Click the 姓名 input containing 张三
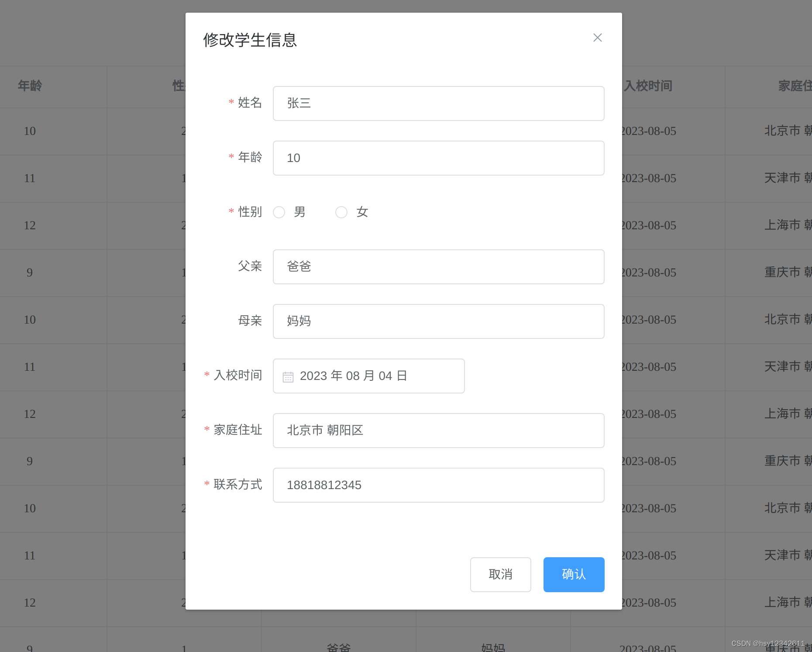The height and width of the screenshot is (652, 812). click(438, 103)
